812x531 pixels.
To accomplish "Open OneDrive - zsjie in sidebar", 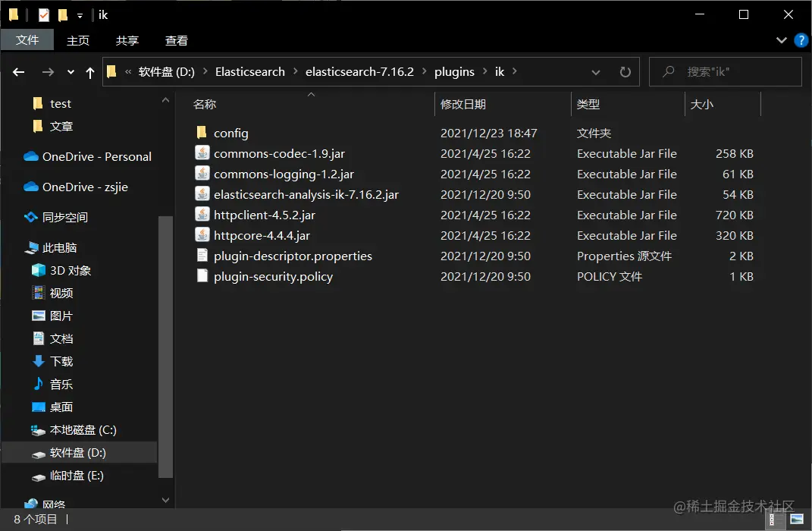I will (x=76, y=187).
